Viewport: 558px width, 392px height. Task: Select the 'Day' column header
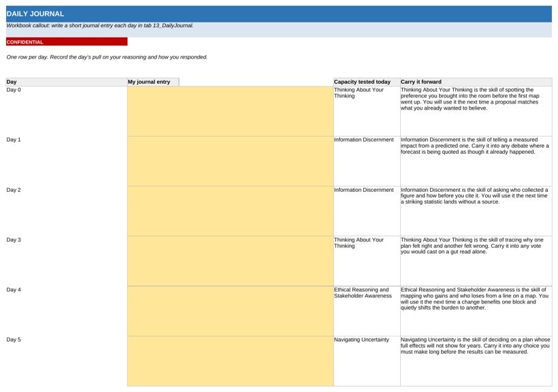67,82
